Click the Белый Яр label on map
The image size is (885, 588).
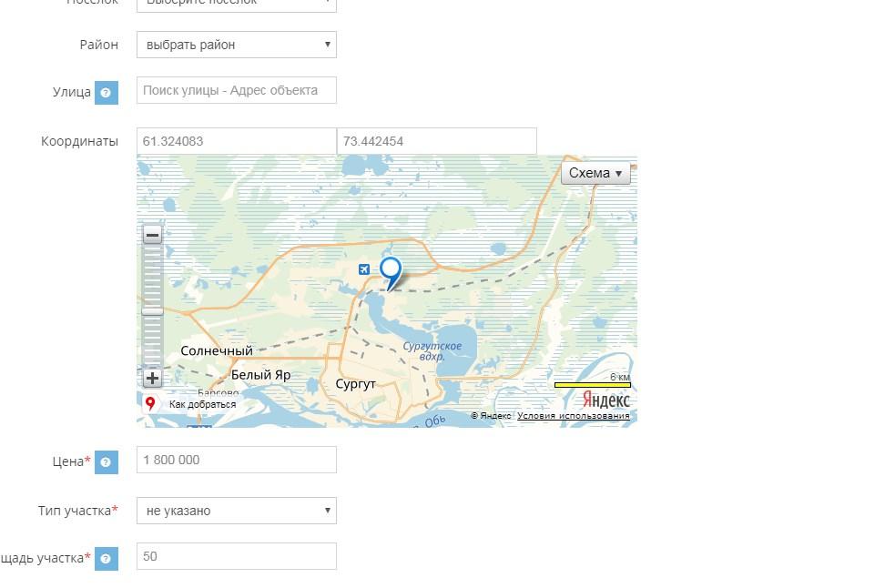(260, 375)
